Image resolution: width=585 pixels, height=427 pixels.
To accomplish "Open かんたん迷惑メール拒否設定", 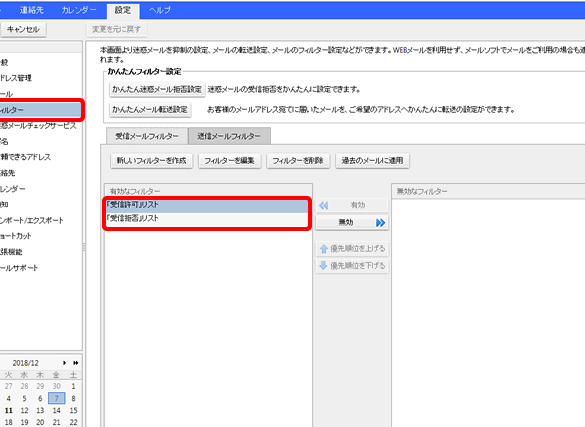I will 157,90.
